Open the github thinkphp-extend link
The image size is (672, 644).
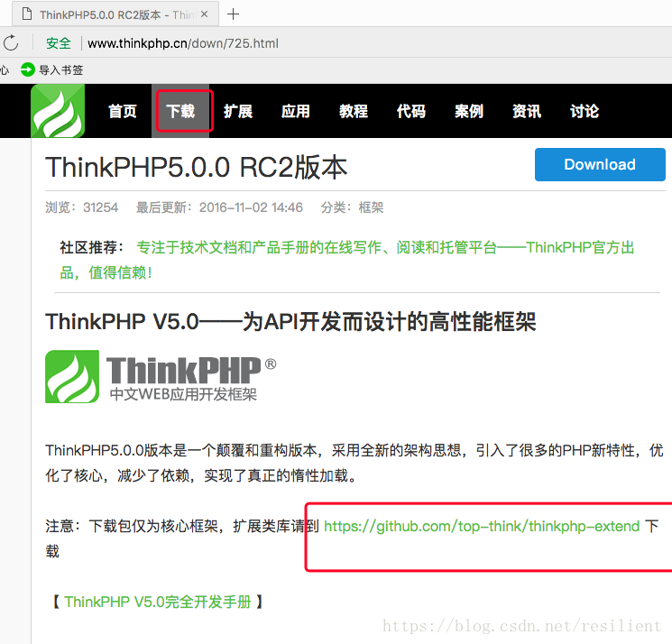coord(482,526)
